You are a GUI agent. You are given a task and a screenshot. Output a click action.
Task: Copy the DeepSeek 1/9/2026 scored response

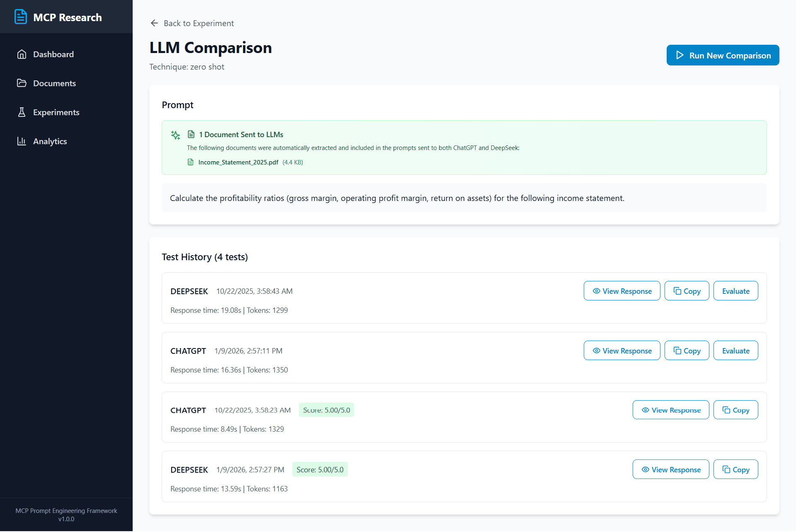[x=735, y=469]
